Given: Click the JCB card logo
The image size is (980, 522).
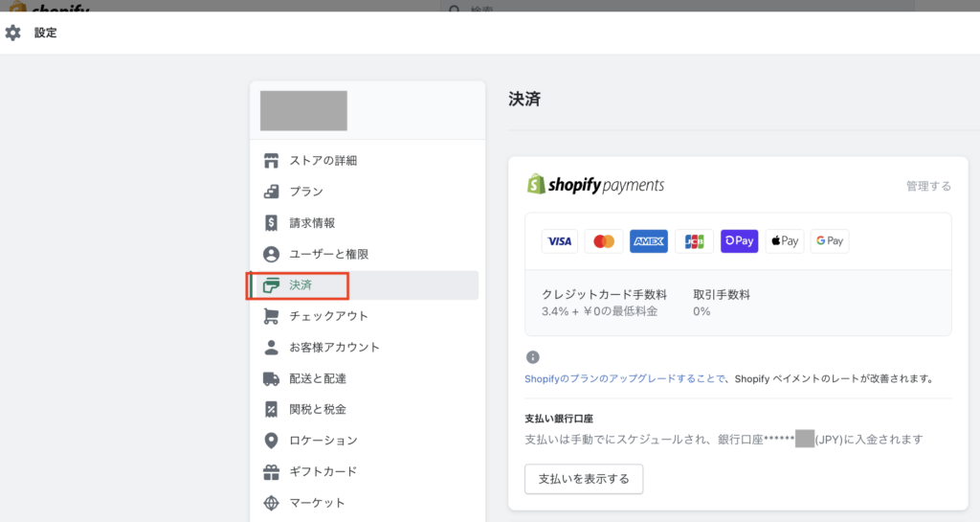Looking at the screenshot, I should pos(694,241).
